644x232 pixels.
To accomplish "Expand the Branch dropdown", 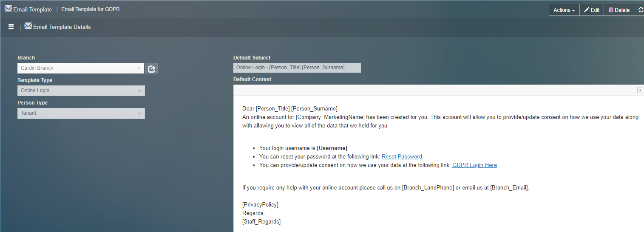I will coord(139,68).
